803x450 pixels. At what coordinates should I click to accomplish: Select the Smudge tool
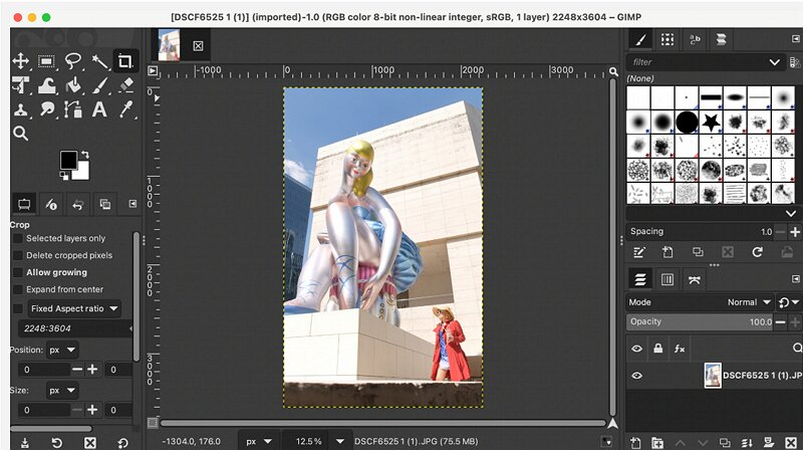pos(47,109)
